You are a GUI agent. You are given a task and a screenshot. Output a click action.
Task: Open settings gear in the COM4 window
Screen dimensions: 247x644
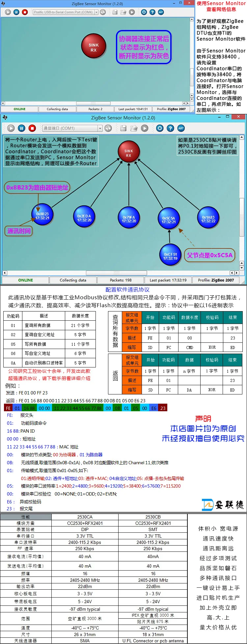[x=144, y=12]
